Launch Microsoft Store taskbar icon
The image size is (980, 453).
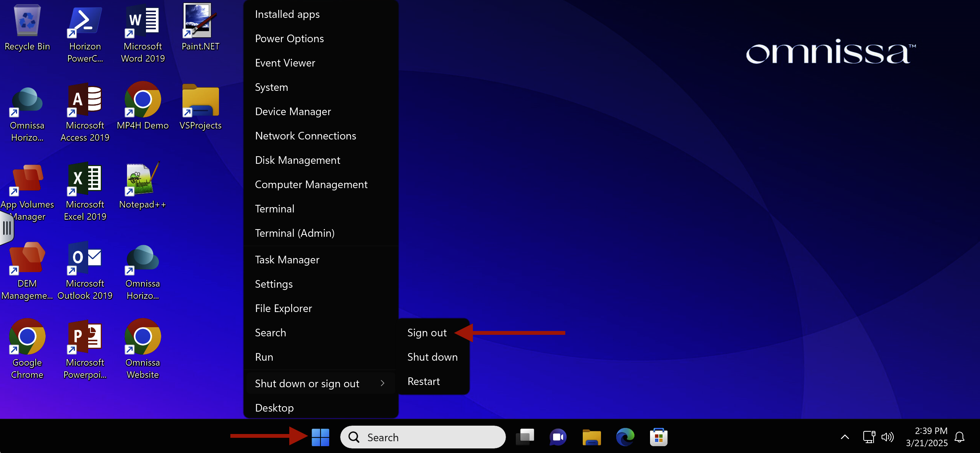[x=658, y=437]
